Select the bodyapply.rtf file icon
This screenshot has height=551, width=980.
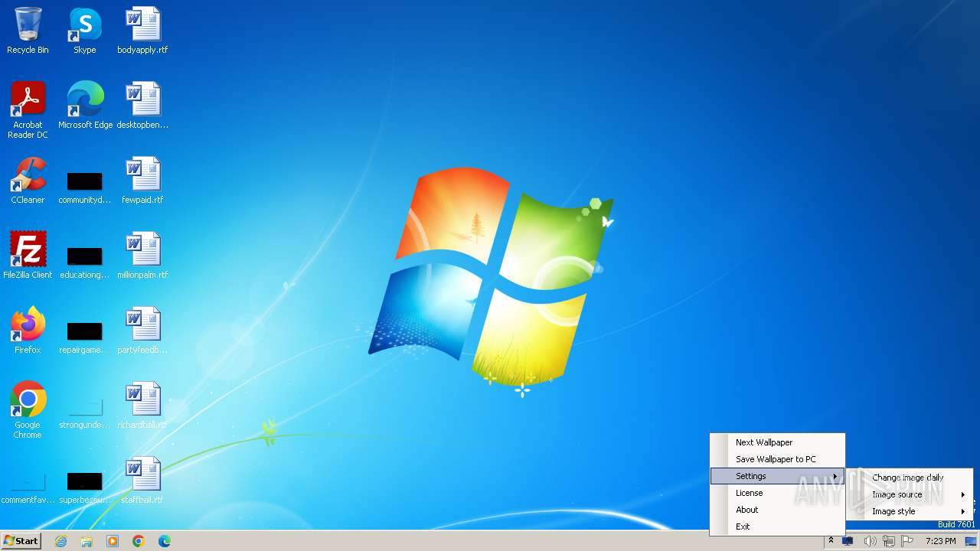142,31
